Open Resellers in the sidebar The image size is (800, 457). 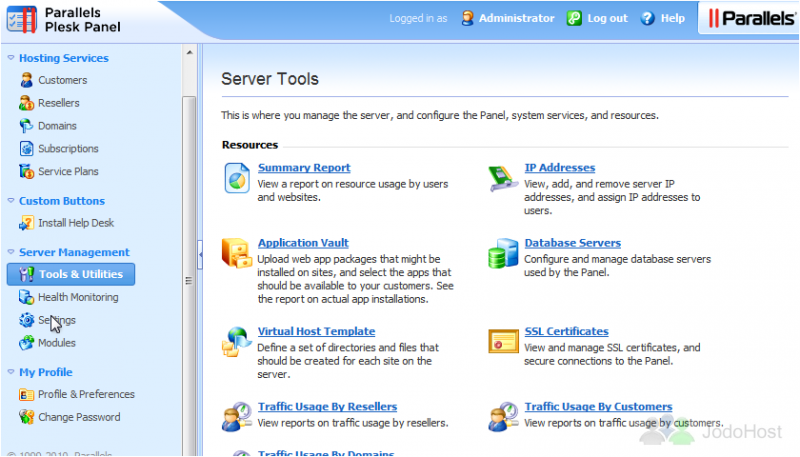click(x=59, y=103)
